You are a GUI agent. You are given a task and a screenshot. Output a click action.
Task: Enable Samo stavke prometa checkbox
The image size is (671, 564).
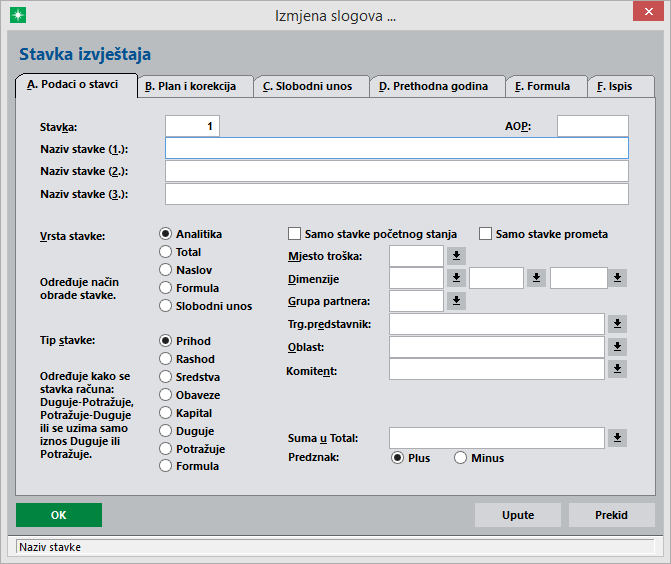(x=543, y=234)
